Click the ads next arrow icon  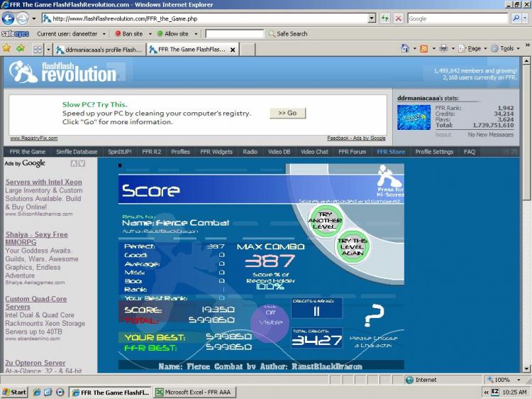(82, 163)
